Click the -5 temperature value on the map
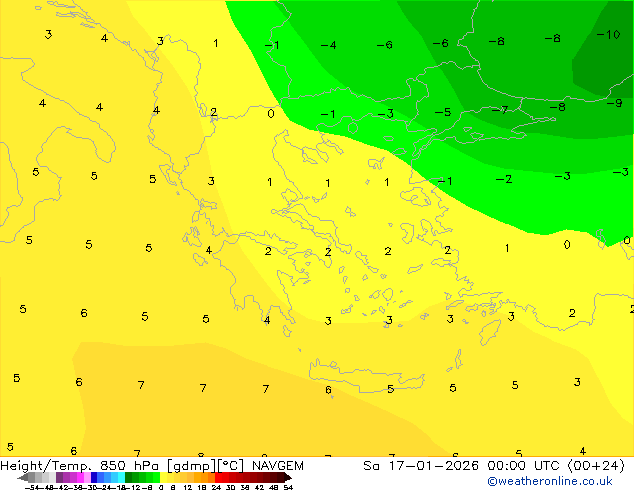The image size is (634, 490). click(x=443, y=112)
